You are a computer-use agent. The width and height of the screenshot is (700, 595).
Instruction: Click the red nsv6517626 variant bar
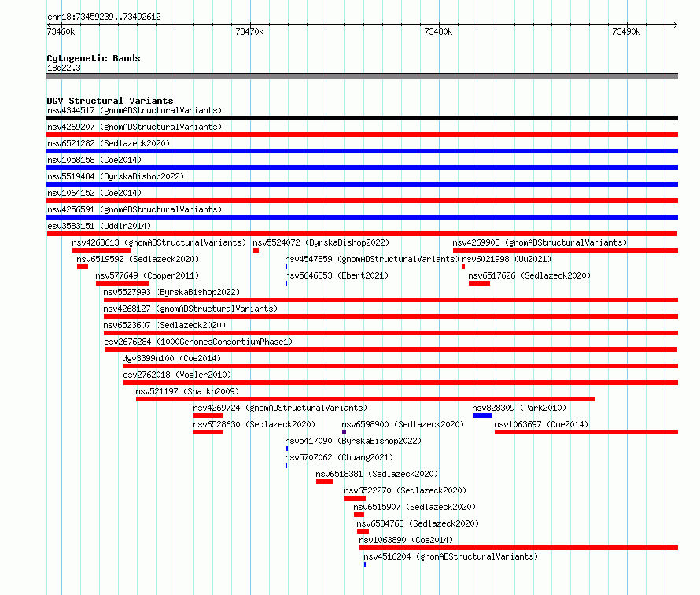point(480,283)
